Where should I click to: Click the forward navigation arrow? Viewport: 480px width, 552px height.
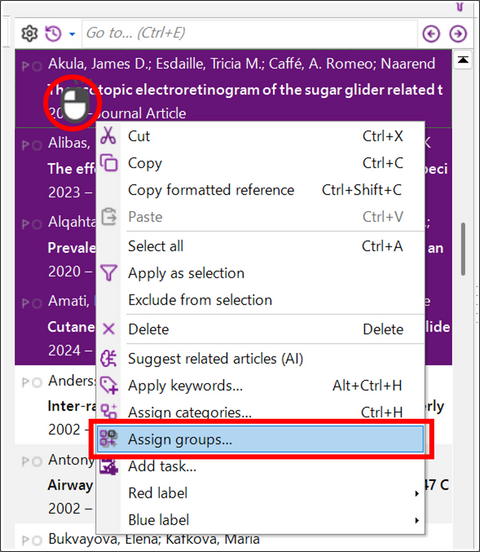click(x=458, y=34)
